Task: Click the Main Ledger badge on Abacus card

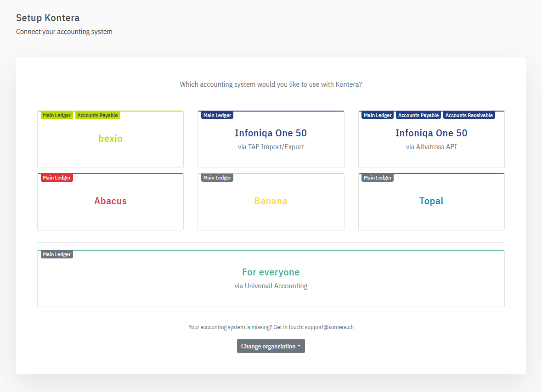Action: pos(56,178)
